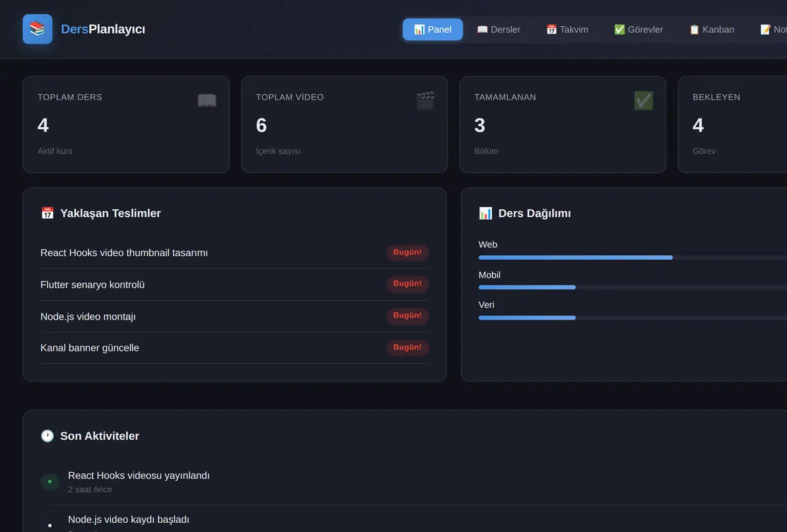Click the calendar icon beside Yaklaşan Teslimler
The height and width of the screenshot is (532, 787).
pyautogui.click(x=47, y=213)
